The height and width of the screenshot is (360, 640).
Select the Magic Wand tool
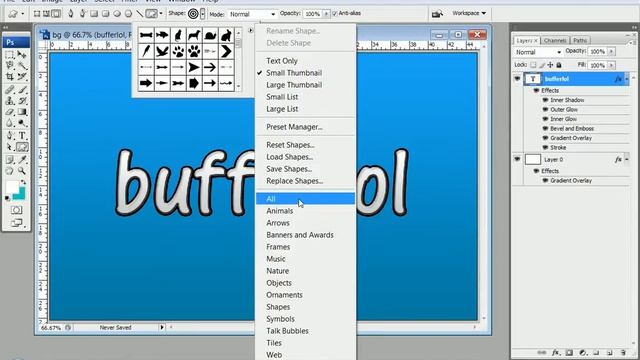(x=22, y=65)
